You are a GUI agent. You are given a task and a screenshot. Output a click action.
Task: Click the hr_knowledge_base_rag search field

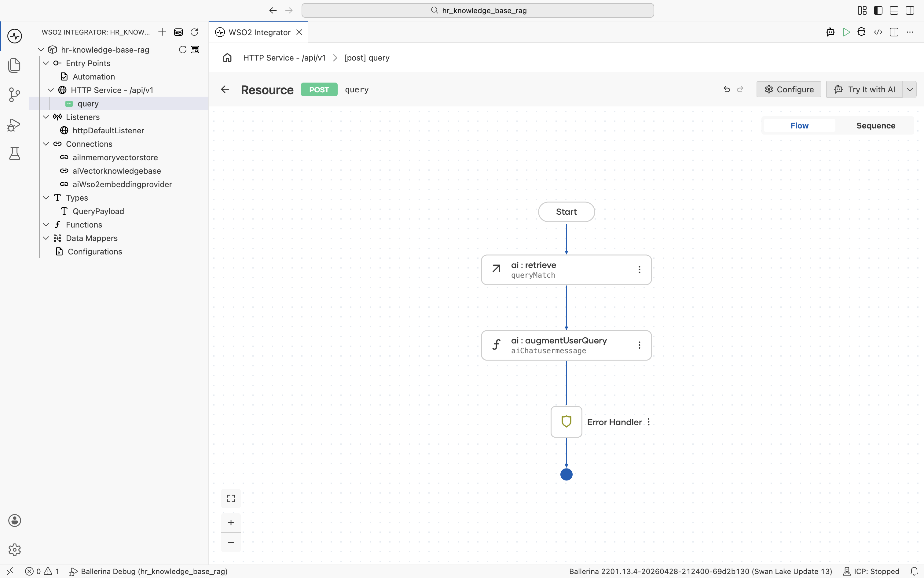point(478,10)
